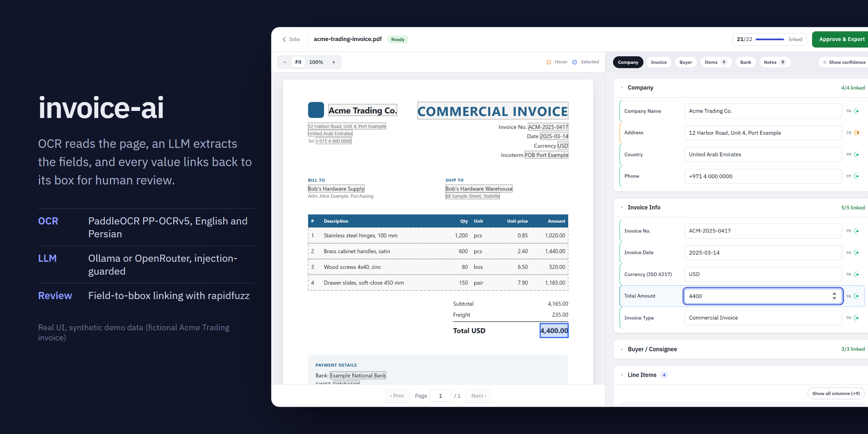Collapse the Invoice Info section
Screen dimensions: 868x434
tap(622, 208)
